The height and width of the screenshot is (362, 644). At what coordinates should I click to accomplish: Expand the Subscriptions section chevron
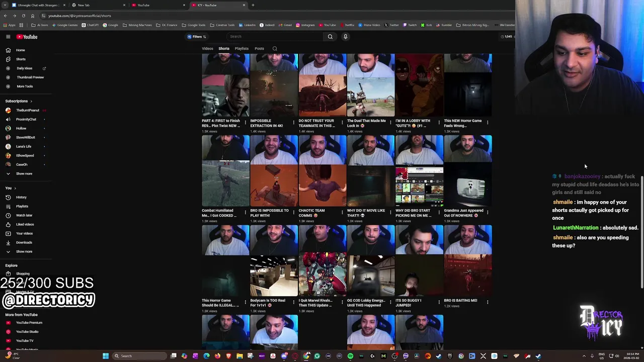(31, 101)
